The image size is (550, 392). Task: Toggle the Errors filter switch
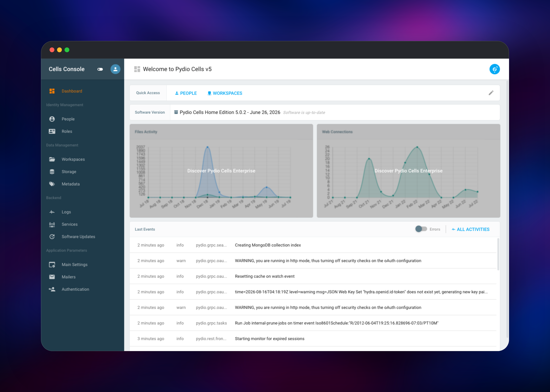(x=421, y=229)
